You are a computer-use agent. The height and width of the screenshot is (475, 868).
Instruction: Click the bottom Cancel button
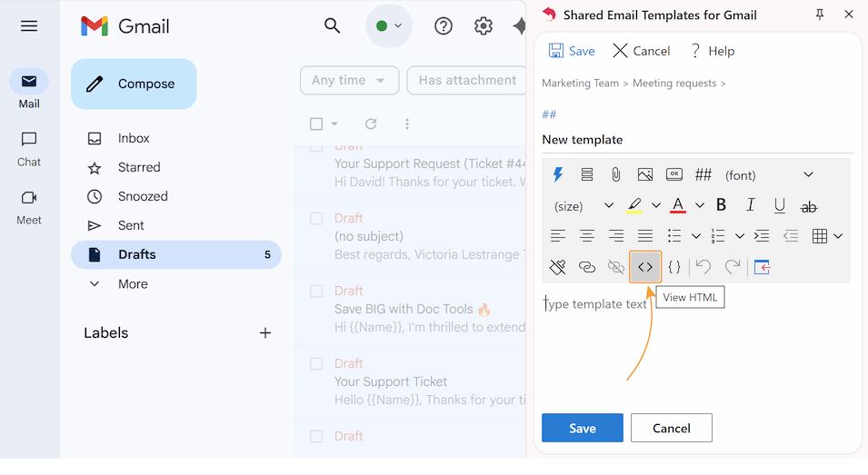[672, 428]
